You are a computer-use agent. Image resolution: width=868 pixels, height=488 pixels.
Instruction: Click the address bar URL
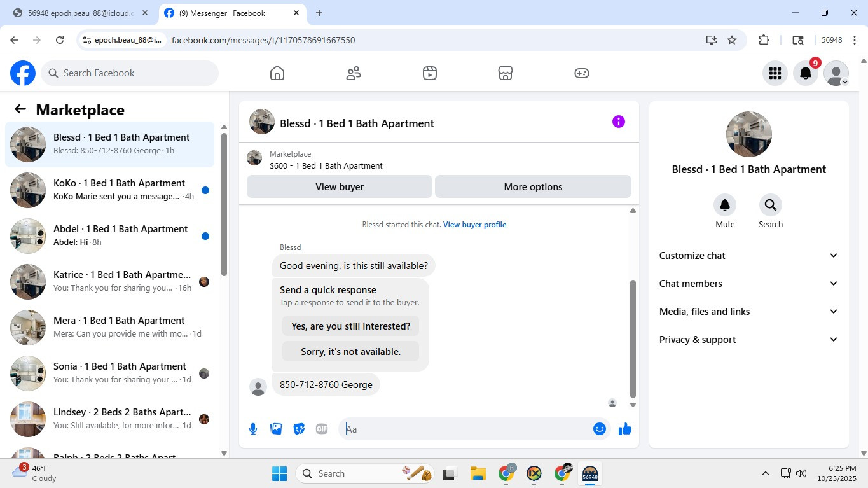point(263,40)
